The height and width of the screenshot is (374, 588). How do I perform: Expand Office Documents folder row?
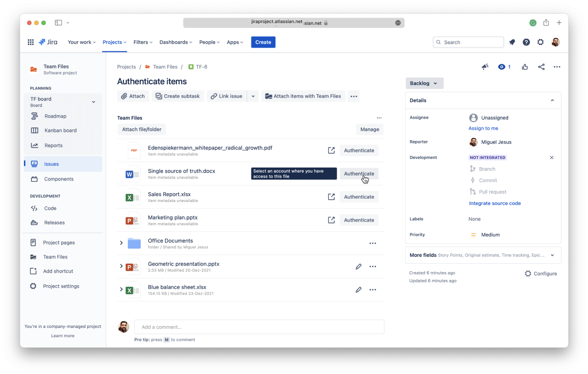coord(122,243)
